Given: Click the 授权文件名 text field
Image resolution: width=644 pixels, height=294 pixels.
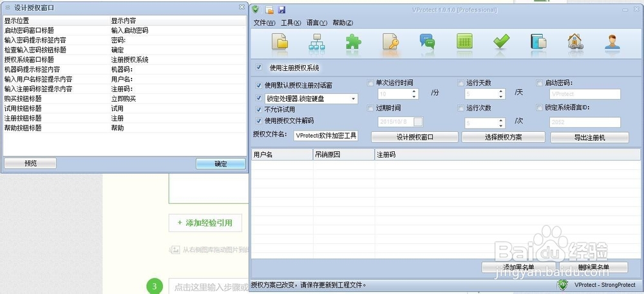Looking at the screenshot, I should point(326,136).
